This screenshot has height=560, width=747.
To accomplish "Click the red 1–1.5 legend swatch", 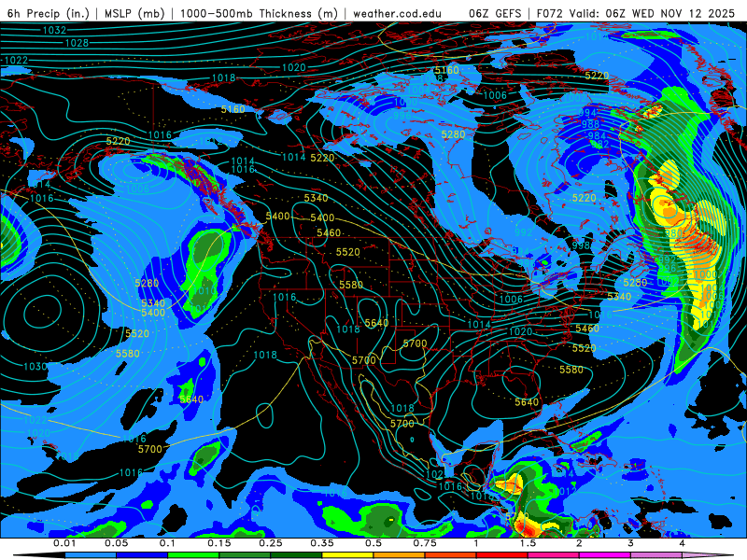I will 502,555.
